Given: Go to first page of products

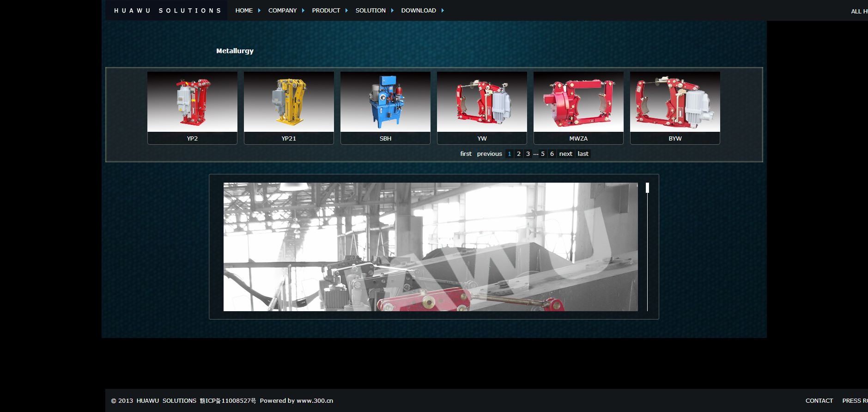Looking at the screenshot, I should (466, 154).
